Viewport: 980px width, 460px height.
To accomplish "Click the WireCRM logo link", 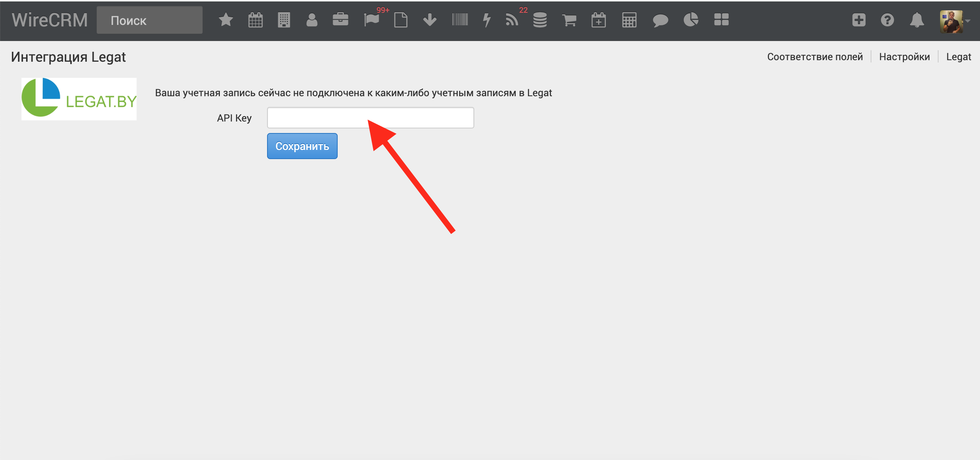I will click(x=50, y=20).
